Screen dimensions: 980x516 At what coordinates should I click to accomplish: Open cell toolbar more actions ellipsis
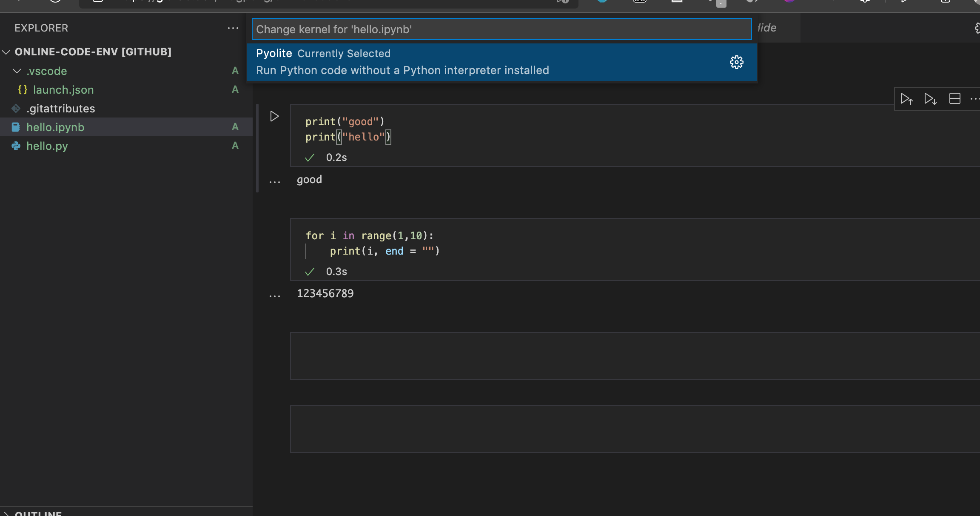click(x=974, y=99)
